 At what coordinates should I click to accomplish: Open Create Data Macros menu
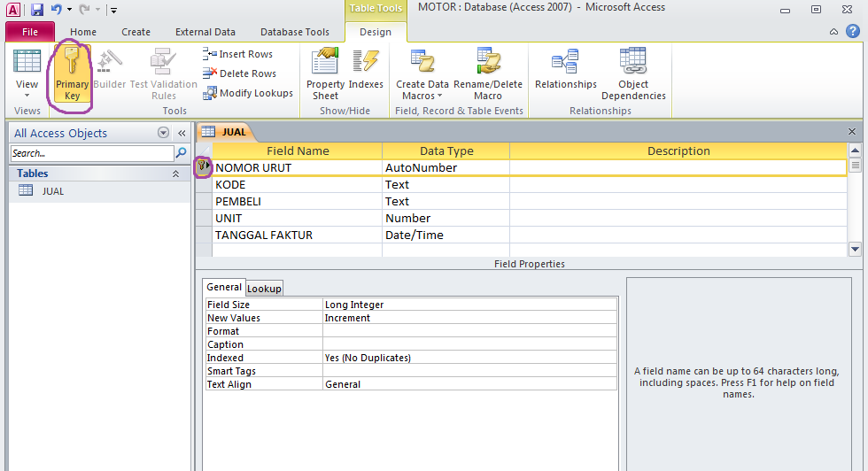click(422, 74)
